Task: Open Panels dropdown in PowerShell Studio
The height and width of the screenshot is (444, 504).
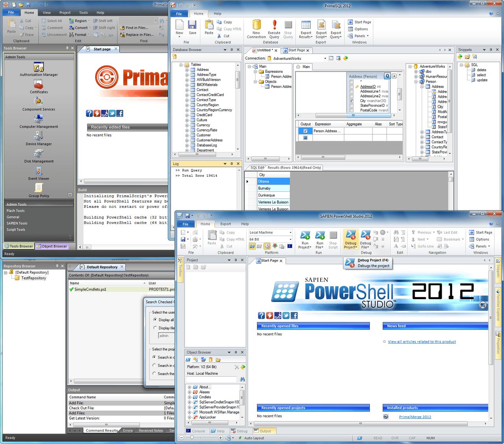Action: (480, 246)
